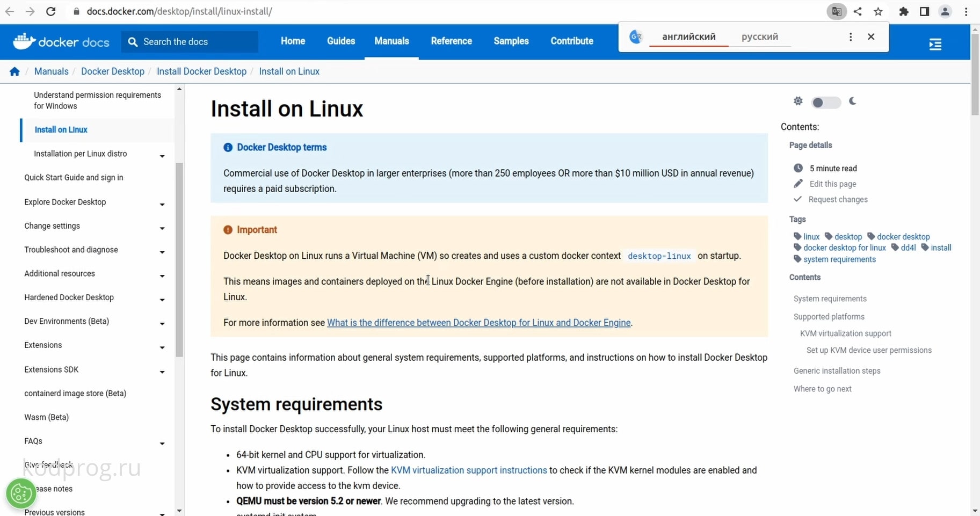The height and width of the screenshot is (516, 980).
Task: Open the Home nav tab
Action: pyautogui.click(x=293, y=41)
